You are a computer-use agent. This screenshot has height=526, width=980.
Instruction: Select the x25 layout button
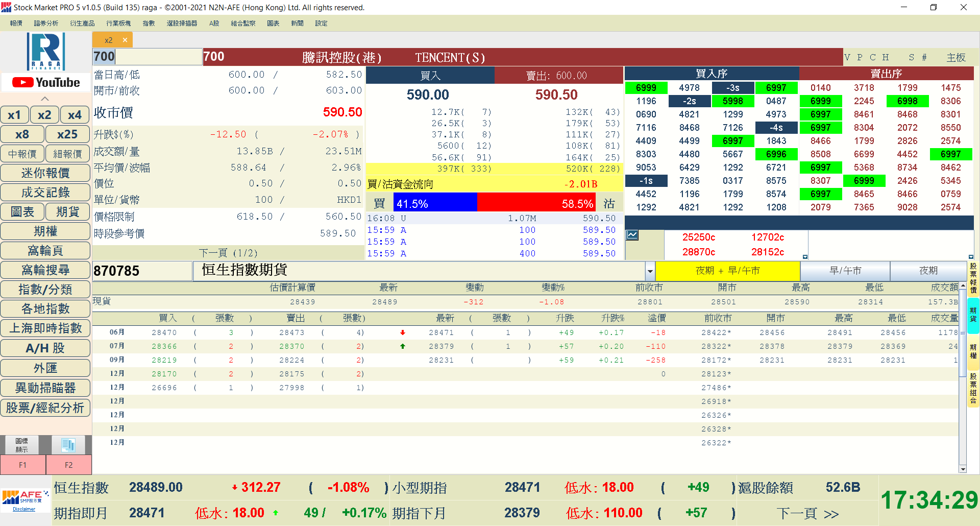pos(67,134)
